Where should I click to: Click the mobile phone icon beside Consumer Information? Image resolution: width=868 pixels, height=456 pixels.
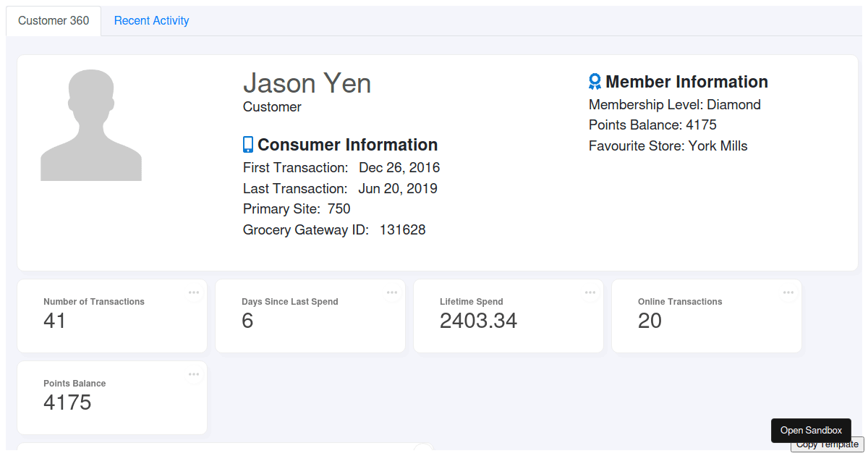(x=248, y=145)
